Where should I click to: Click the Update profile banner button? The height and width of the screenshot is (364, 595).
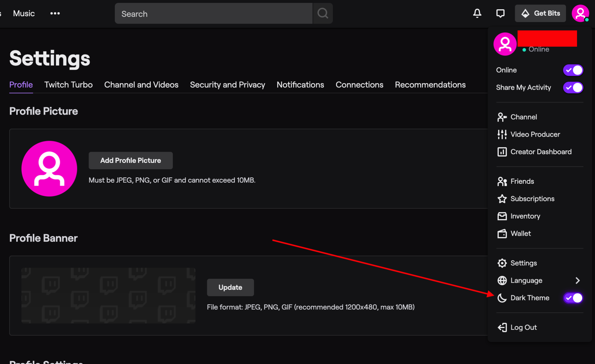(230, 287)
